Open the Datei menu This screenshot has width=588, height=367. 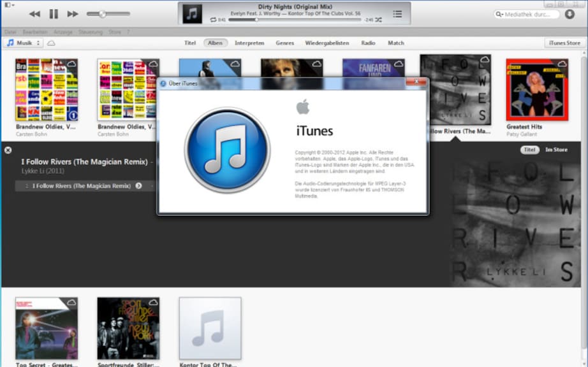[10, 32]
